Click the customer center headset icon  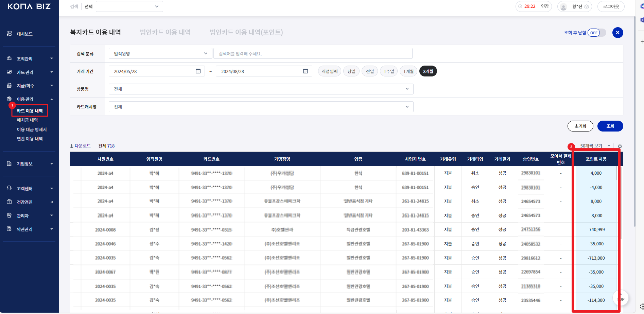(x=9, y=188)
